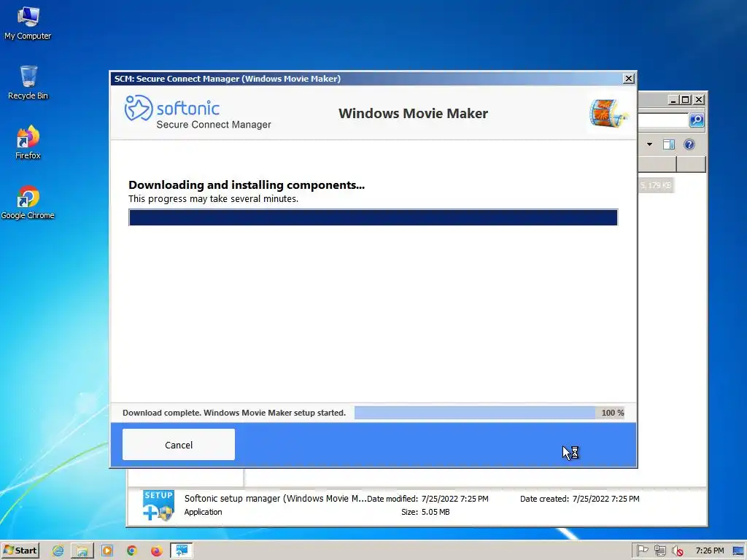Viewport: 747px width, 560px height.
Task: Click the 'Application' file type label
Action: pos(203,512)
